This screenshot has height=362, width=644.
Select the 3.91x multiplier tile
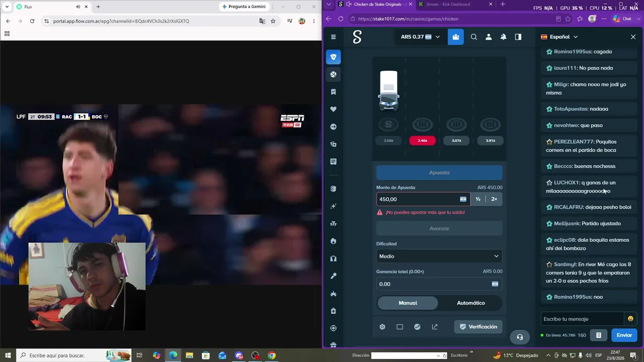click(491, 141)
